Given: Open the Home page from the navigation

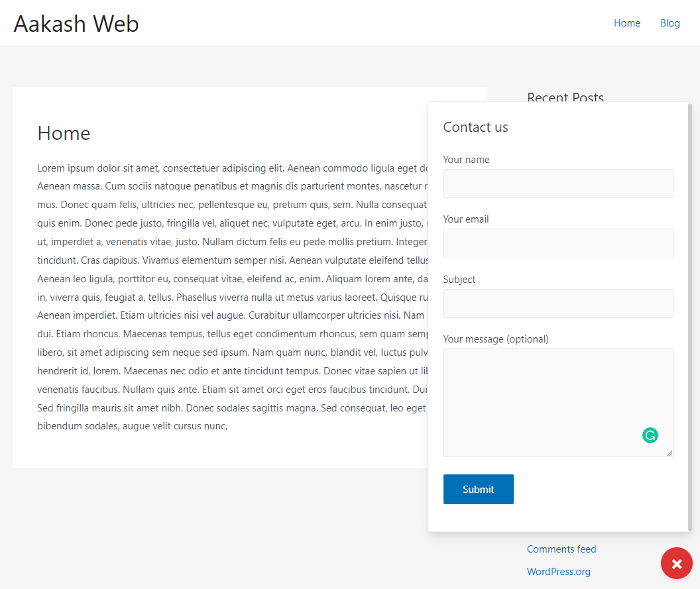Looking at the screenshot, I should click(x=626, y=23).
